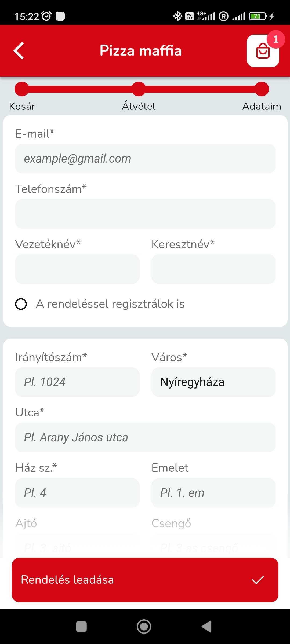Enable 'A rendeléssel regisztrálok is' radio
The width and height of the screenshot is (290, 644).
pos(21,304)
